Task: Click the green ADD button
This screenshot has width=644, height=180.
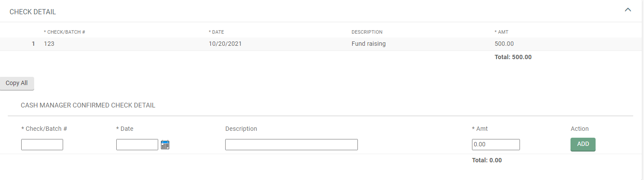Action: (583, 144)
